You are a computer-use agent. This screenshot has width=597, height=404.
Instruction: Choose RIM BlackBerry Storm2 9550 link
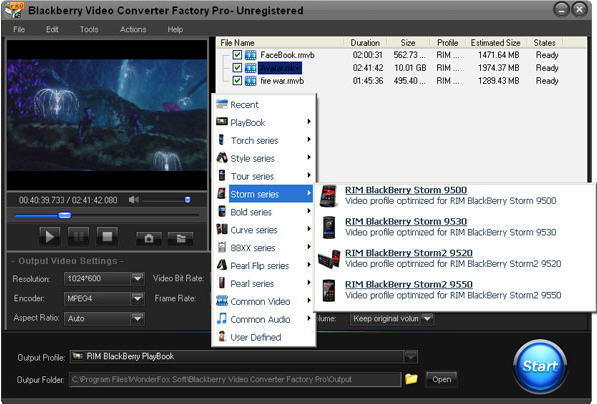point(409,285)
